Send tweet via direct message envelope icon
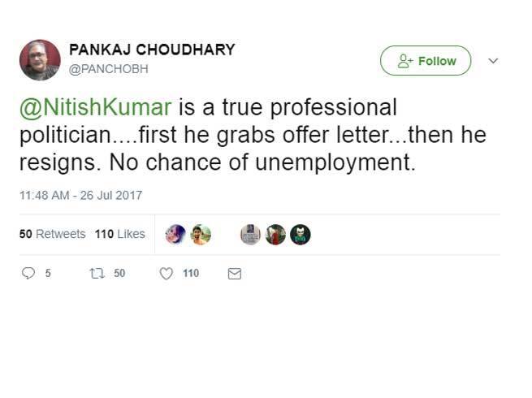Viewport: 532px width, 398px height. 235,274
